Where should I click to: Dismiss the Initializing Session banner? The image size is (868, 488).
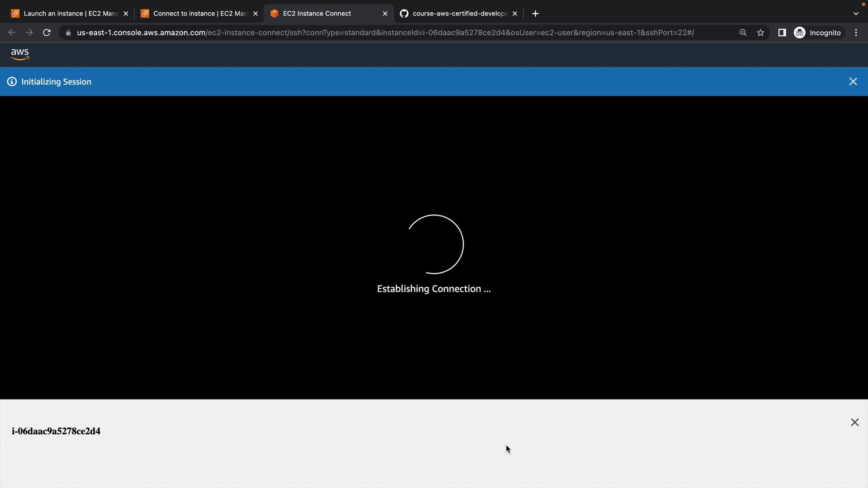pyautogui.click(x=853, y=82)
